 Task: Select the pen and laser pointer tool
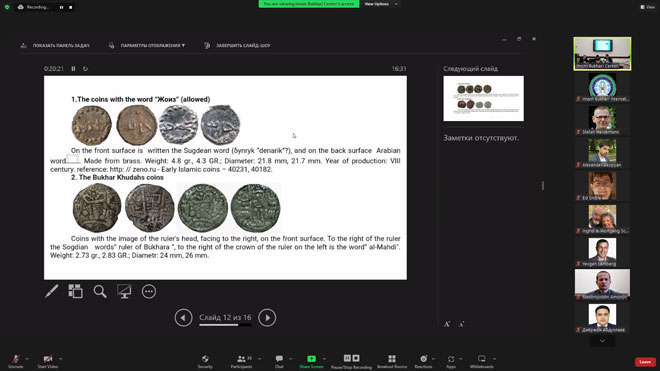(x=51, y=291)
